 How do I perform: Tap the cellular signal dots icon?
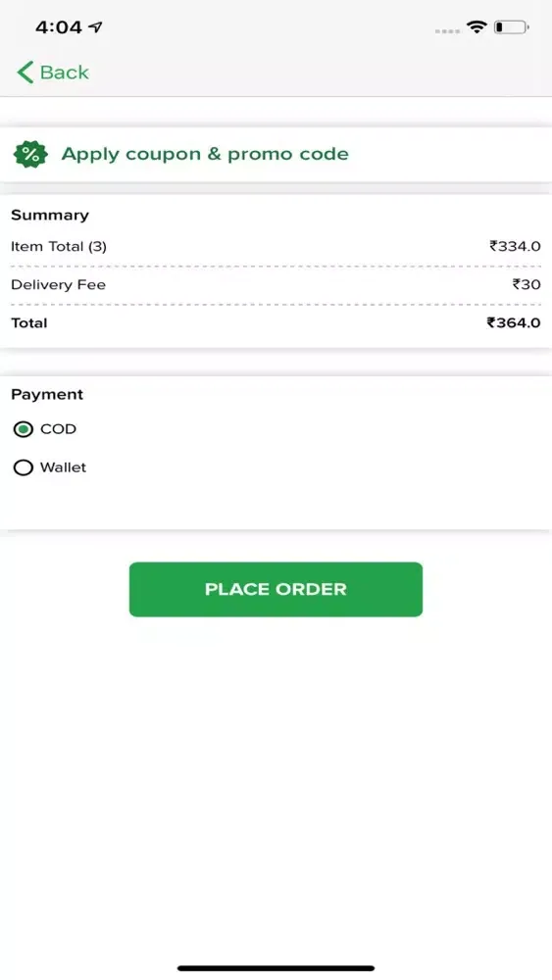click(448, 30)
